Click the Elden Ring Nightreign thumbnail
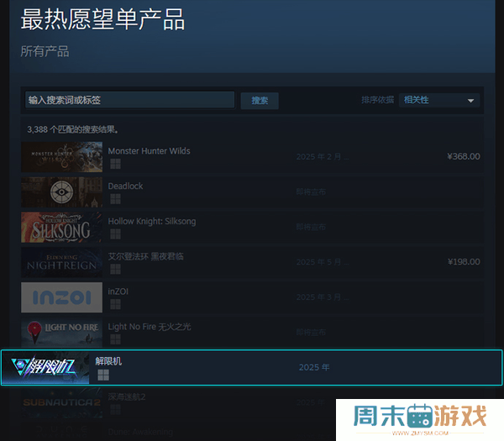Image resolution: width=504 pixels, height=441 pixels. pos(62,262)
